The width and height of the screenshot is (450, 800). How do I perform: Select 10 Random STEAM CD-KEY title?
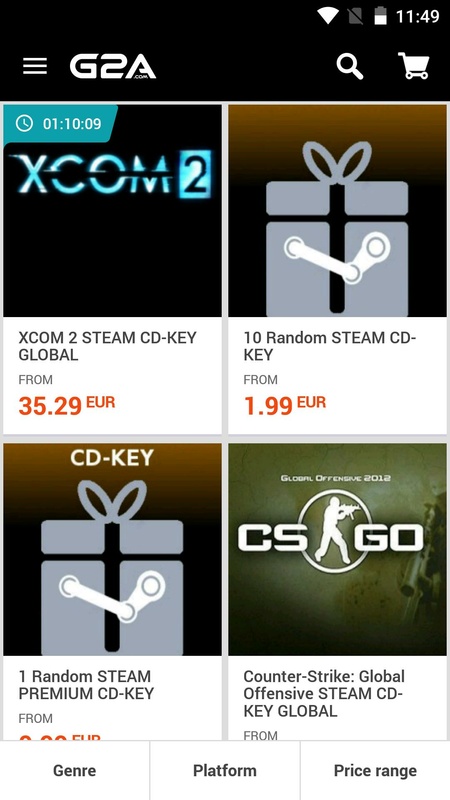330,346
